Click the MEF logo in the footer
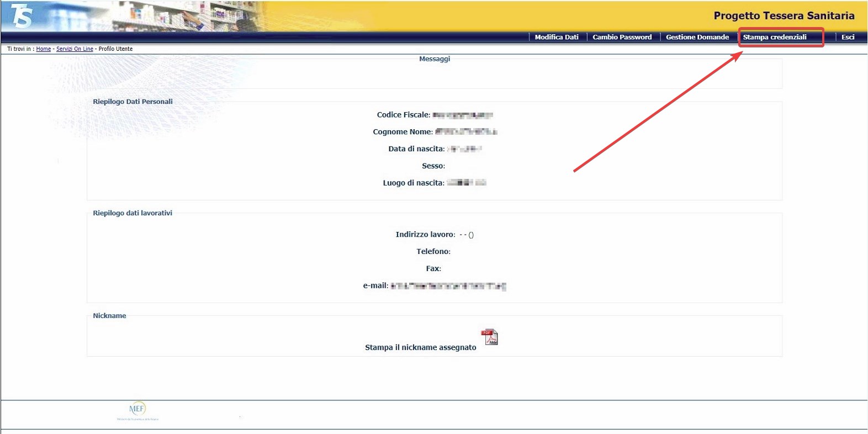 point(137,411)
